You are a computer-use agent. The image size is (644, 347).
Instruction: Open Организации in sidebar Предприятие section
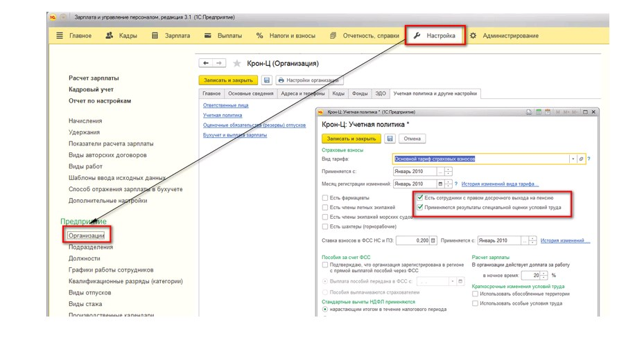point(86,235)
